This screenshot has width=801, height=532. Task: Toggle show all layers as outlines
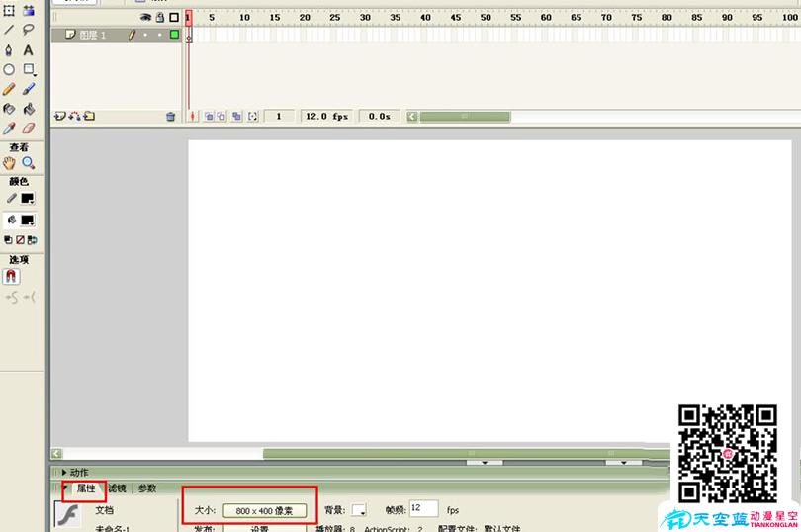(174, 18)
